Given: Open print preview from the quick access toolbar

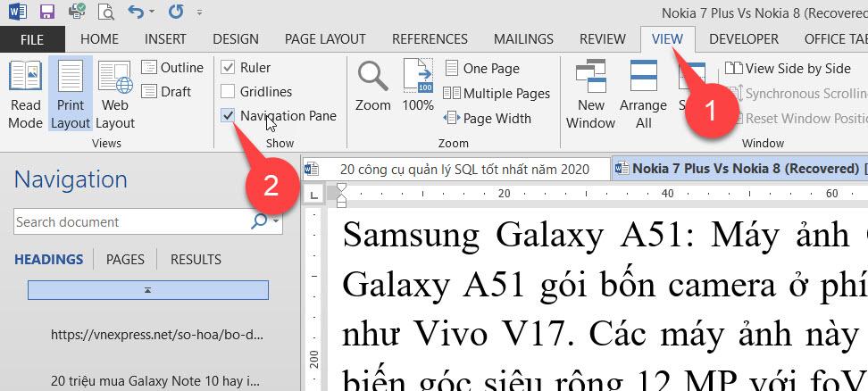Looking at the screenshot, I should (105, 11).
